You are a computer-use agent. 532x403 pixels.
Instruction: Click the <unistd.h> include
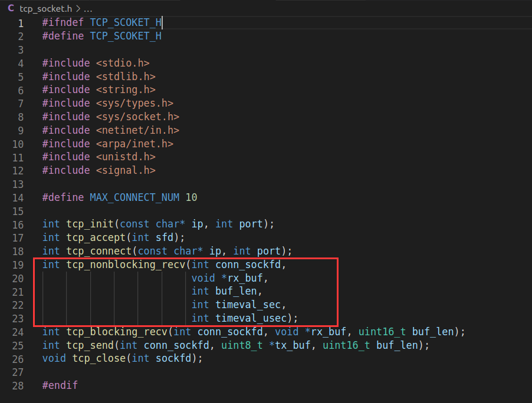coord(126,157)
